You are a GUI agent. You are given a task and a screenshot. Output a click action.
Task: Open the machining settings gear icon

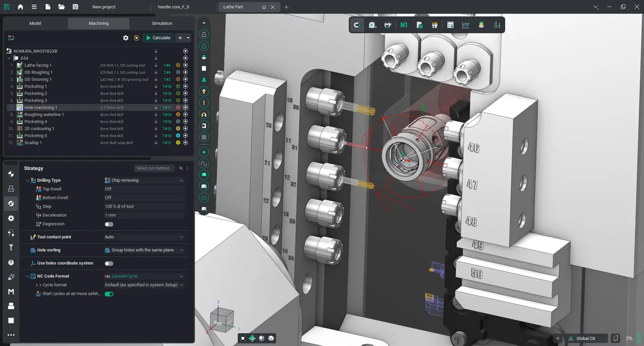126,38
